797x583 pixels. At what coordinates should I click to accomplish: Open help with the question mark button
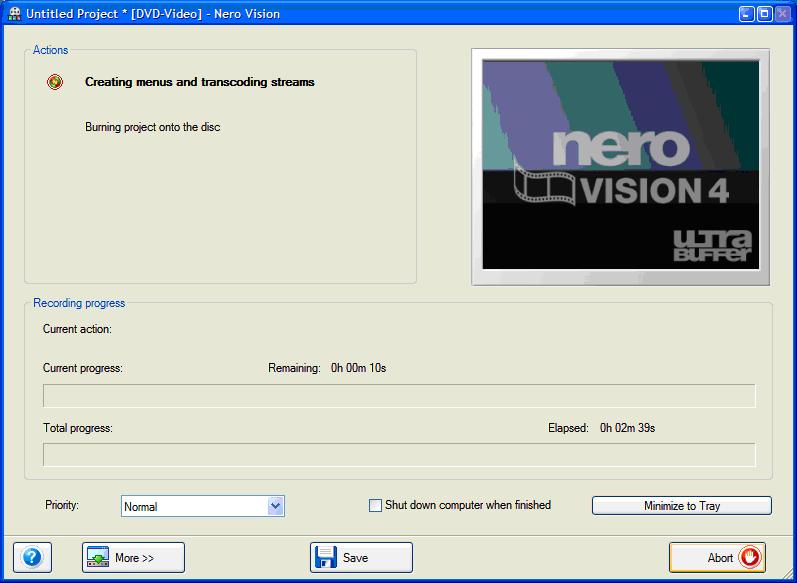(x=32, y=557)
